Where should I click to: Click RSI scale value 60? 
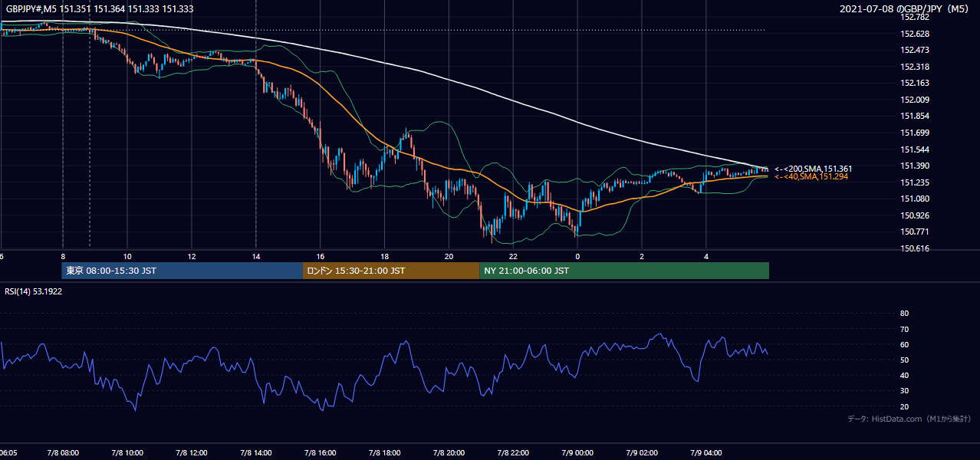click(x=904, y=344)
